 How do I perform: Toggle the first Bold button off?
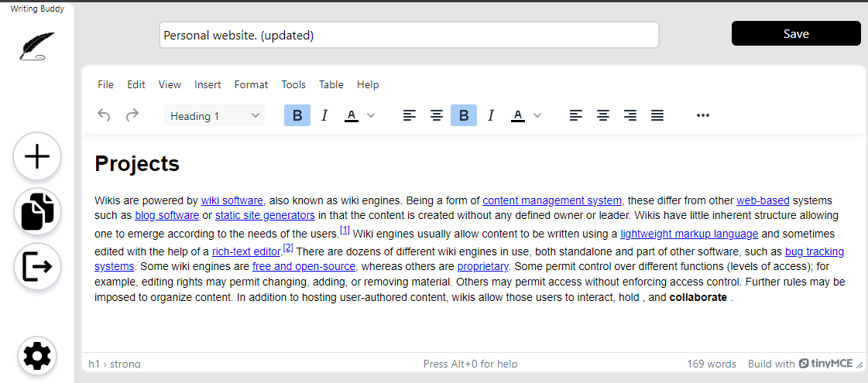pyautogui.click(x=297, y=115)
